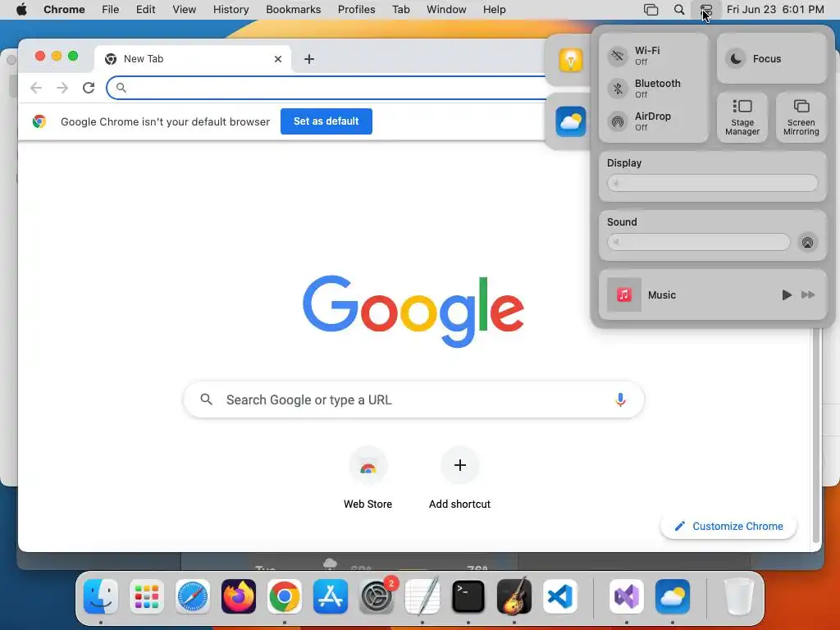Go back in Chrome
Image resolution: width=840 pixels, height=630 pixels.
pos(36,88)
